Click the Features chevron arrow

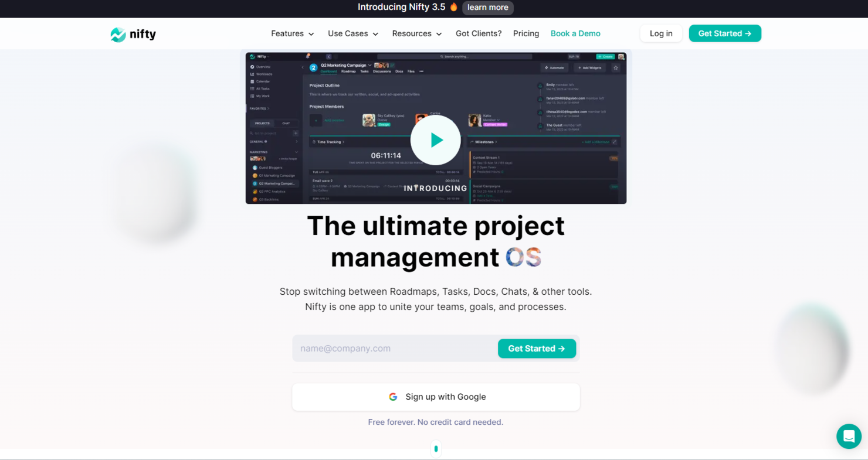[x=311, y=34]
